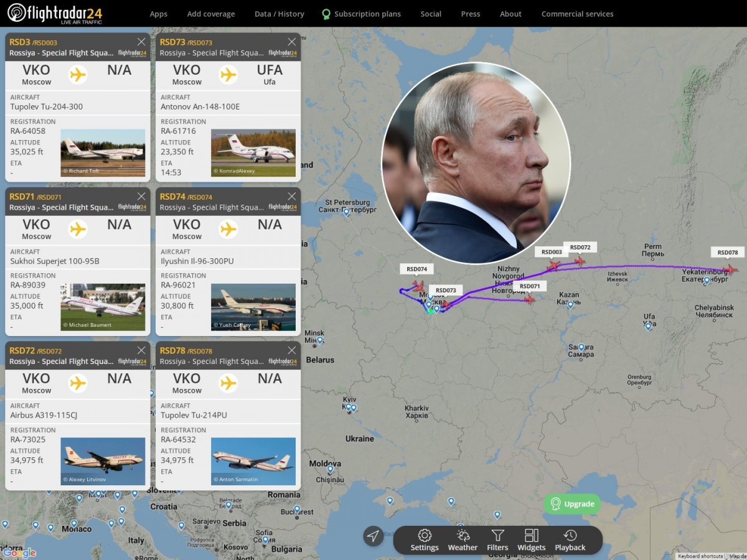This screenshot has height=560, width=747.
Task: Click the RSD071 map label
Action: pyautogui.click(x=530, y=286)
